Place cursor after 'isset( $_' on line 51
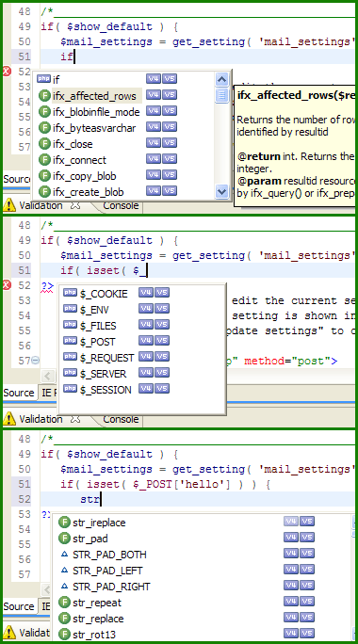 click(x=147, y=270)
